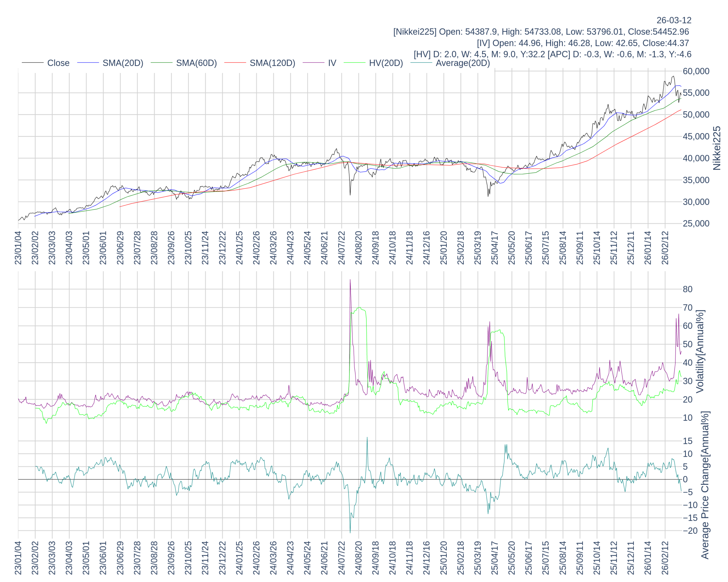Hide the SMA(60D) legend series
The image size is (728, 582).
pyautogui.click(x=196, y=63)
